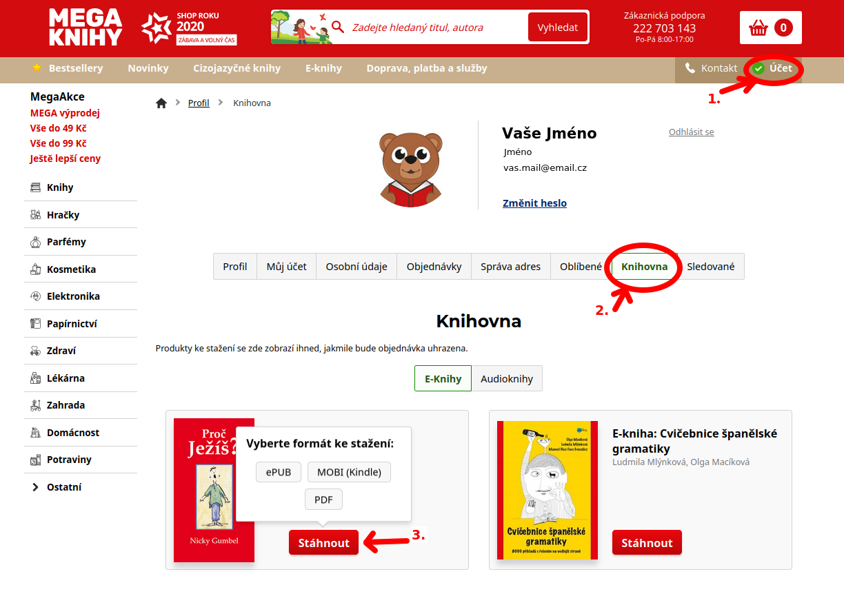The width and height of the screenshot is (844, 616).
Task: Expand the Ostatní category chevron
Action: click(35, 487)
